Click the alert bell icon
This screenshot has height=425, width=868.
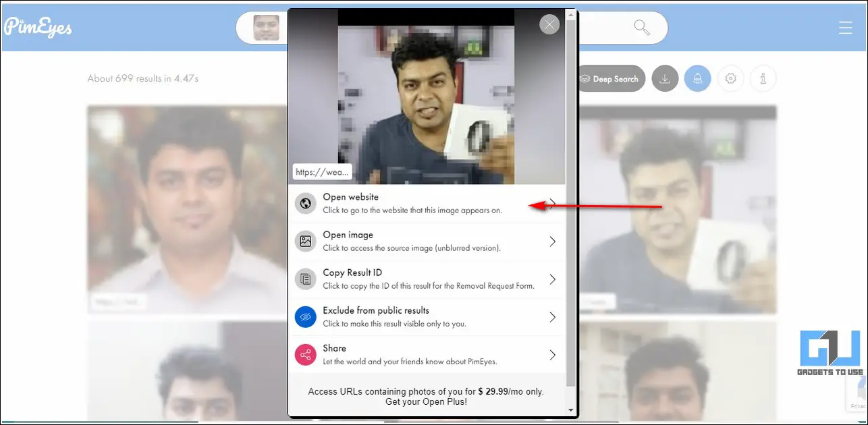(x=697, y=79)
